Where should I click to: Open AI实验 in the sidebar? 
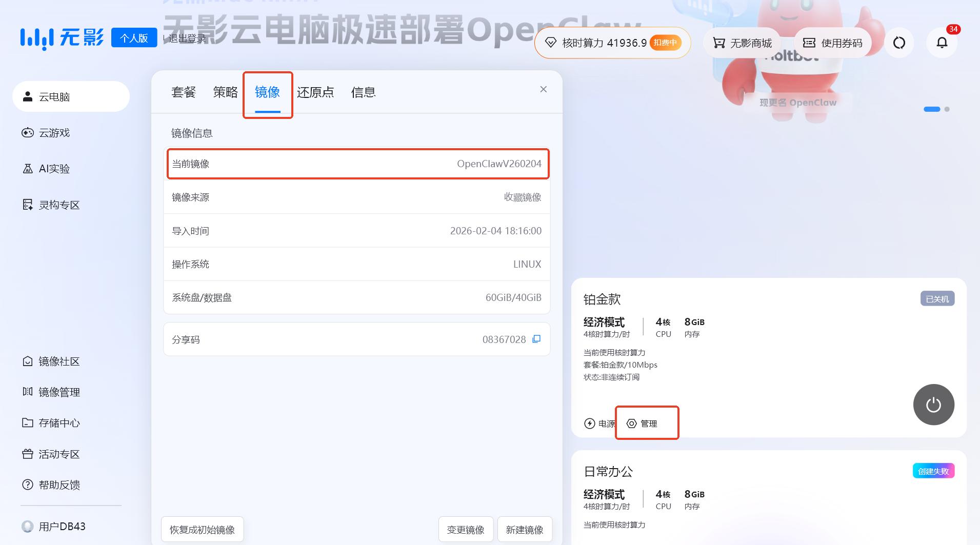(54, 169)
